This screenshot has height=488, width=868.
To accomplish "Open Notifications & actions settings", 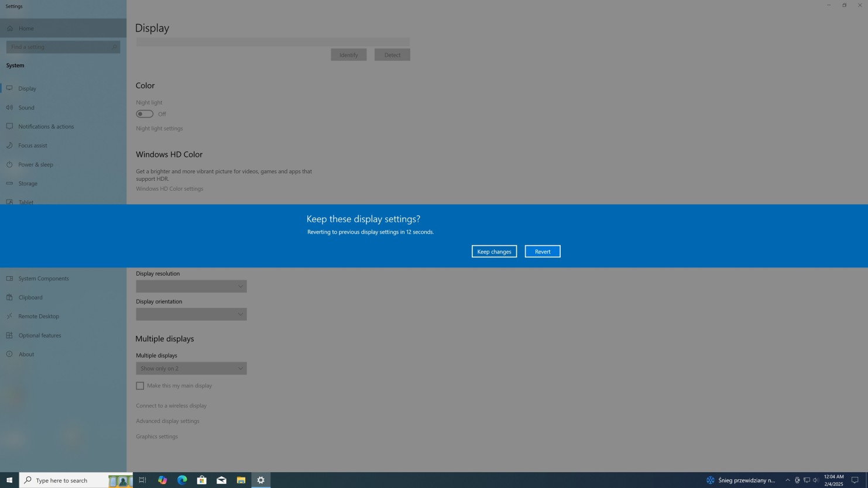I will 63,126.
